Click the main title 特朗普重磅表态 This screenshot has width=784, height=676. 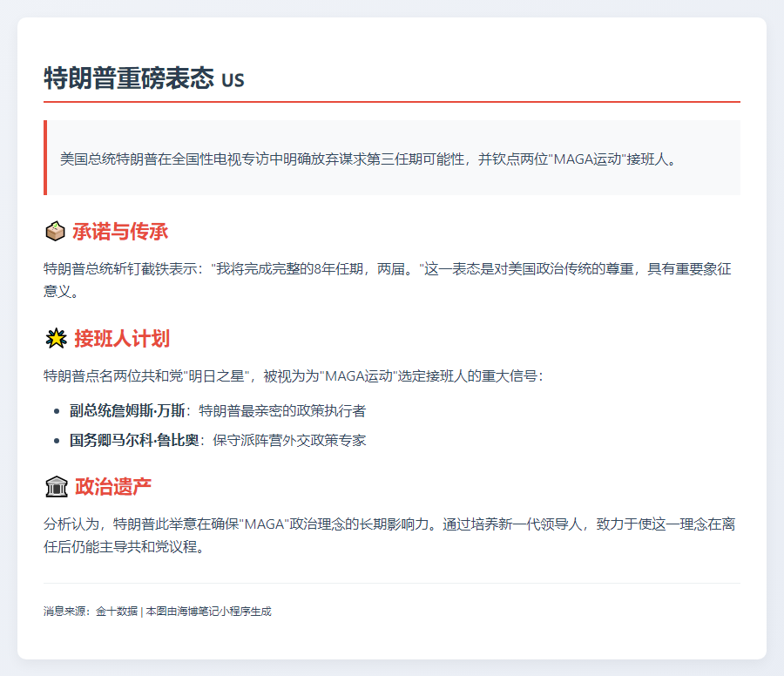pyautogui.click(x=129, y=78)
